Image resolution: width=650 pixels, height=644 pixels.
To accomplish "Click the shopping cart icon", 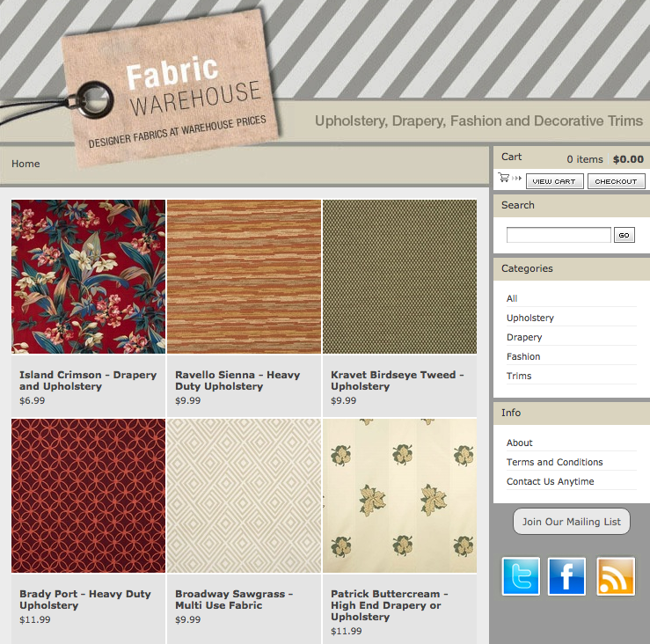I will pyautogui.click(x=504, y=179).
